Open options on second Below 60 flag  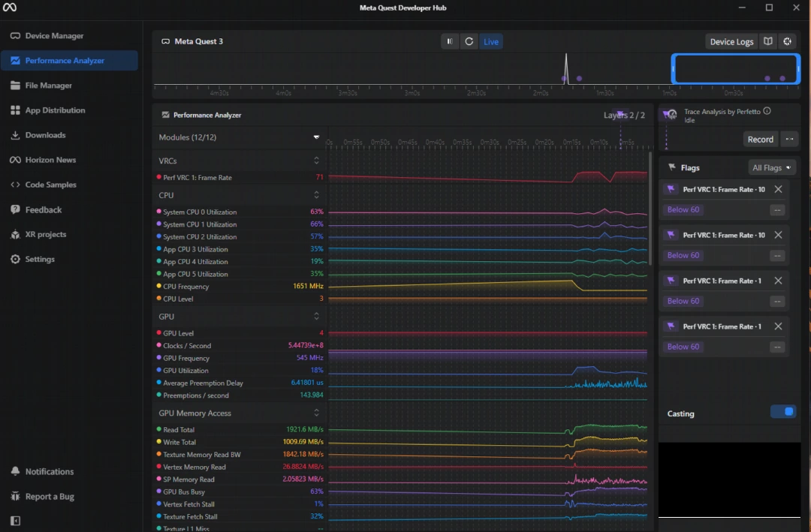777,255
